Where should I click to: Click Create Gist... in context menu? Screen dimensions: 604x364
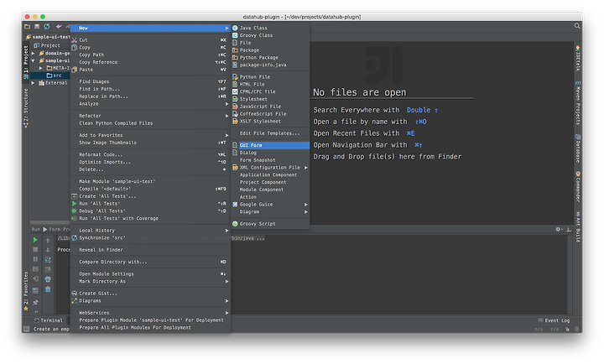[x=150, y=293]
